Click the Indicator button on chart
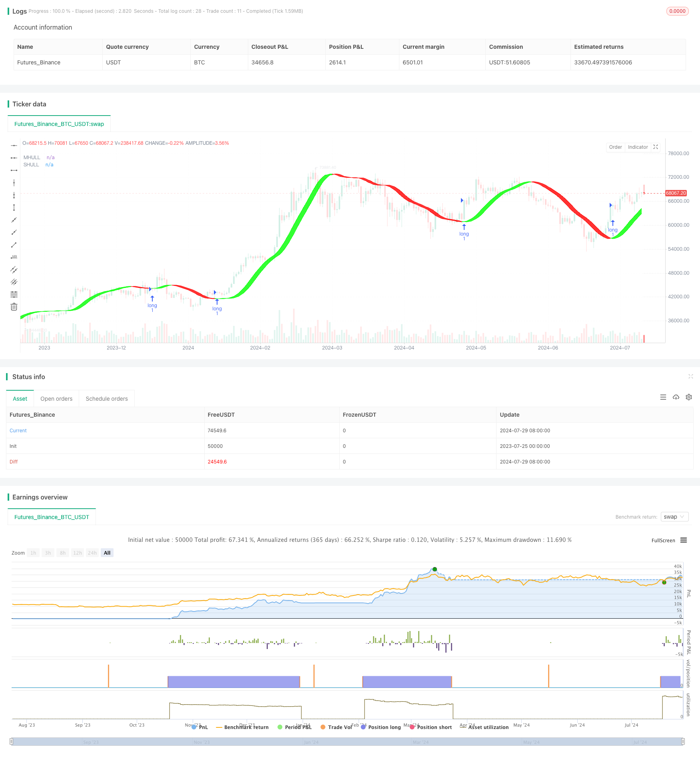 pos(638,147)
